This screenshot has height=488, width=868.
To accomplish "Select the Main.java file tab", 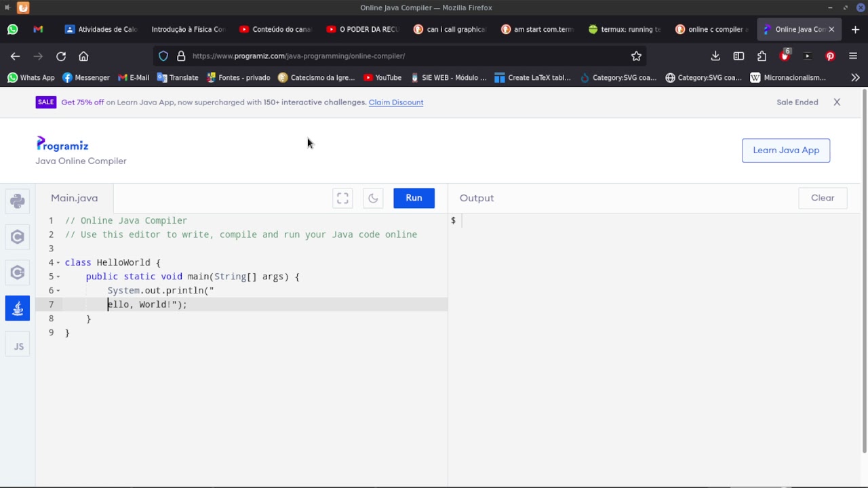I will (75, 198).
